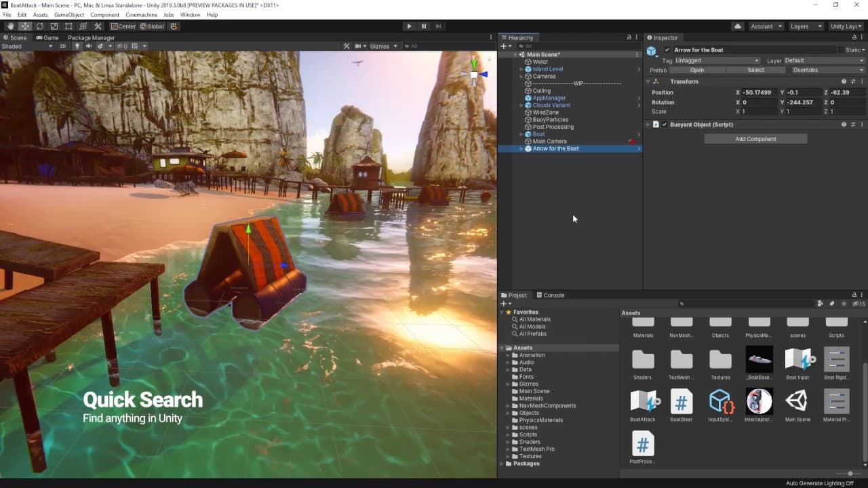
Task: Collapse the Transform component
Action: pyautogui.click(x=648, y=81)
